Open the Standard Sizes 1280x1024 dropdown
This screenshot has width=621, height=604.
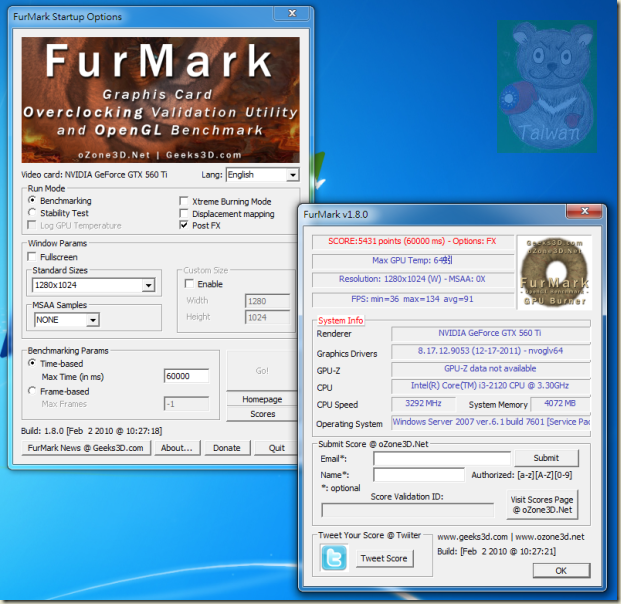click(x=93, y=285)
